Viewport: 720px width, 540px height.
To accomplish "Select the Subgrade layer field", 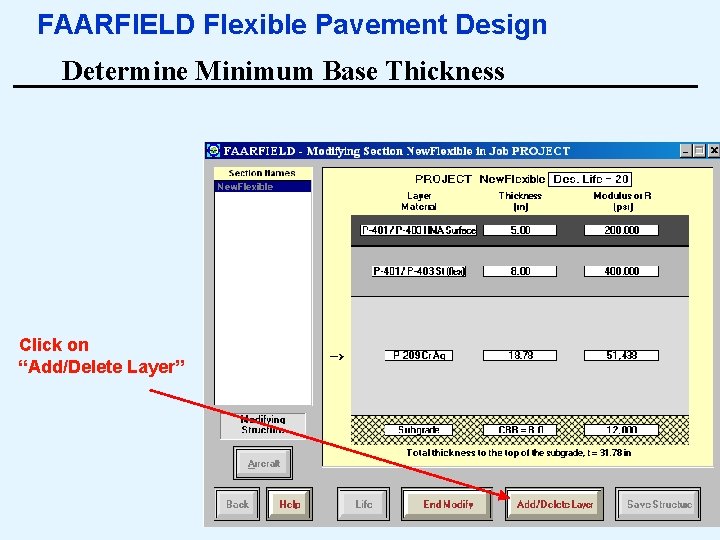I will click(x=418, y=430).
